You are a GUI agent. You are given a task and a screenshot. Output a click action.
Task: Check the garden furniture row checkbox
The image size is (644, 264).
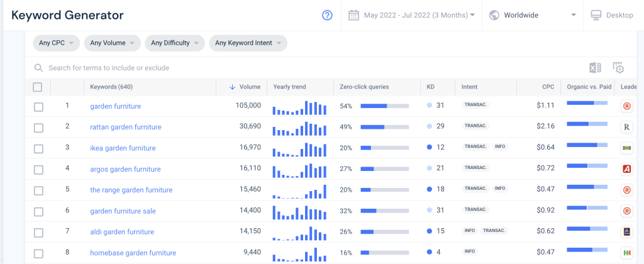(x=38, y=107)
